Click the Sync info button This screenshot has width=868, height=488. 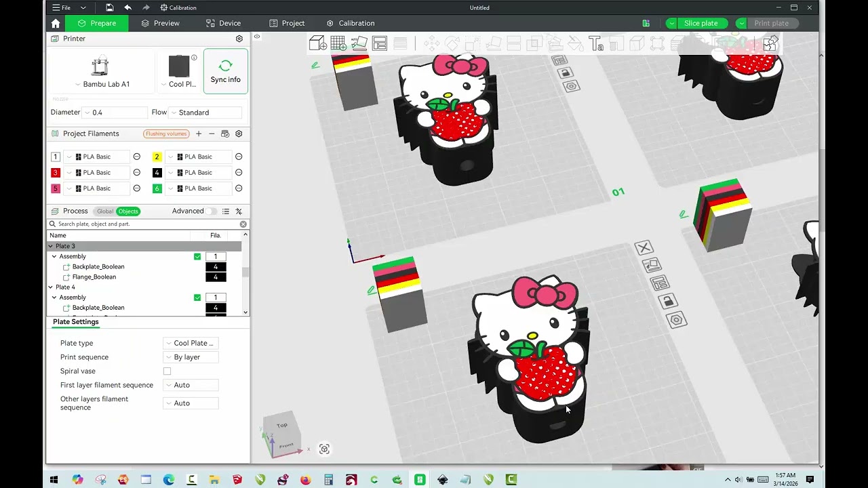click(226, 70)
